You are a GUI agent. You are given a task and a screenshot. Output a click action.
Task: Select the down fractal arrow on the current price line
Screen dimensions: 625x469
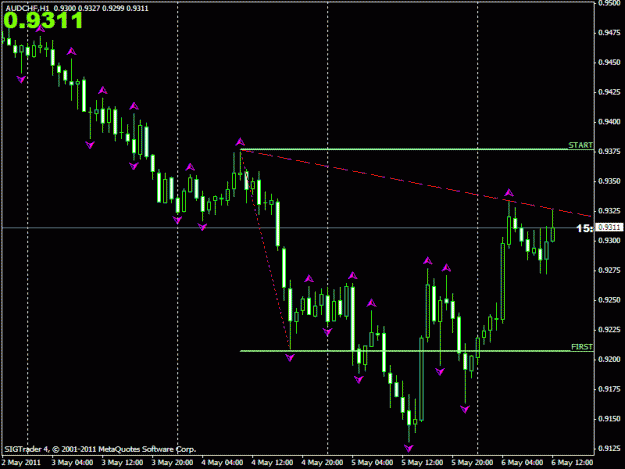[202, 227]
